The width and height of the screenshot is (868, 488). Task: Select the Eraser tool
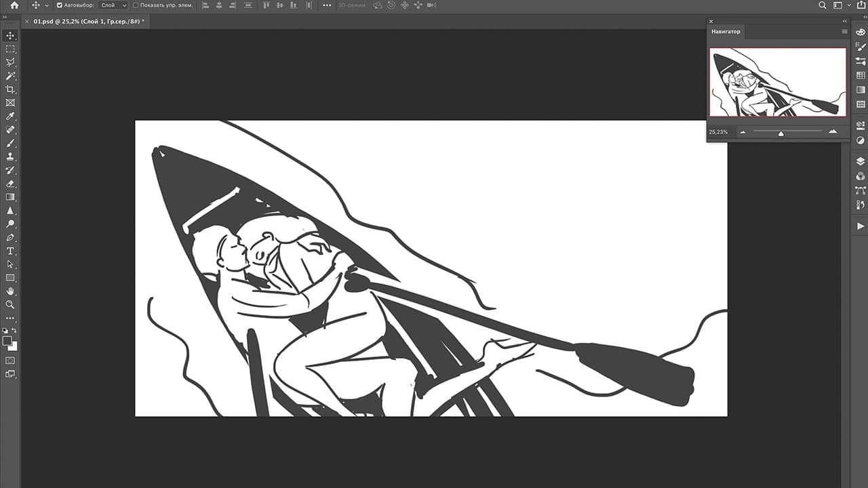(10, 184)
